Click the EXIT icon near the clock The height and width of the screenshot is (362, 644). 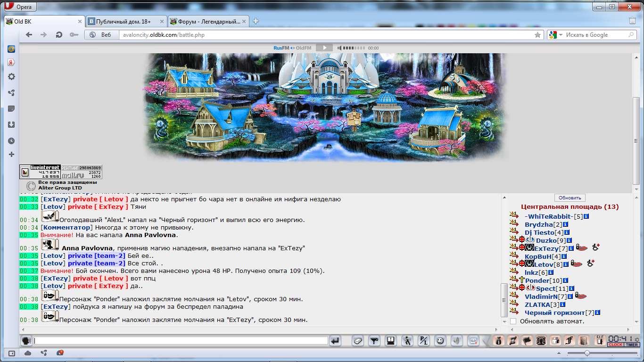[x=600, y=340]
